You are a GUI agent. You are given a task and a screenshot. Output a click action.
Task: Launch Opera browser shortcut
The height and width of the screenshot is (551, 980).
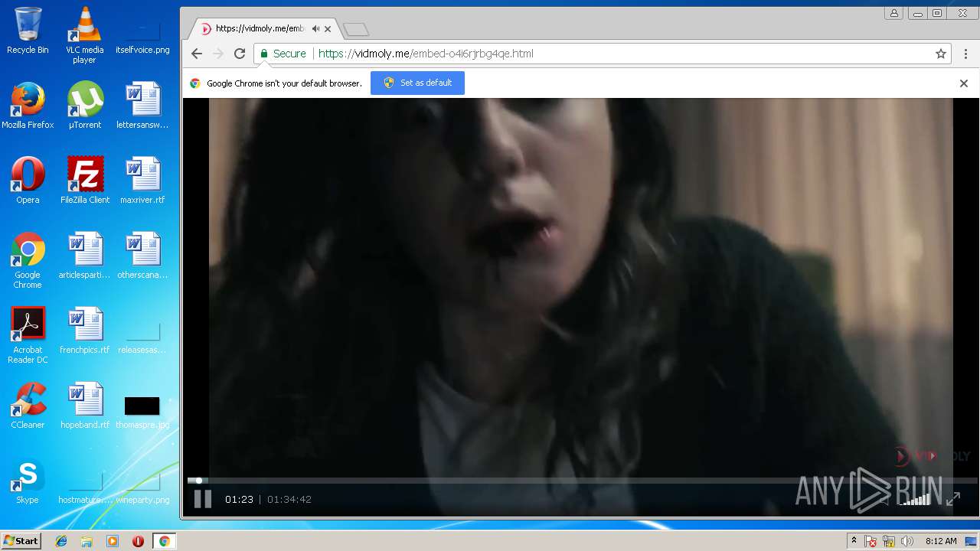point(28,180)
